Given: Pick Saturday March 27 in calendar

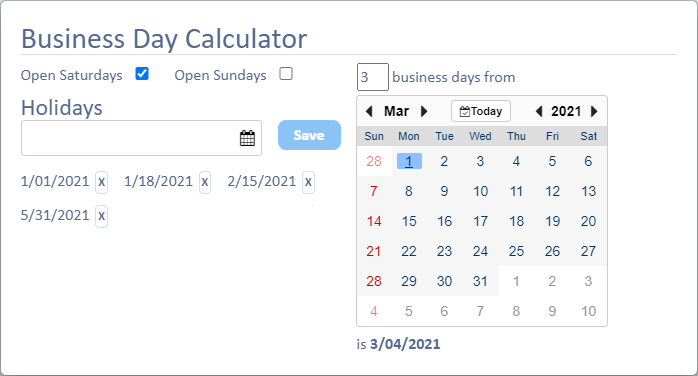Looking at the screenshot, I should click(x=588, y=251).
